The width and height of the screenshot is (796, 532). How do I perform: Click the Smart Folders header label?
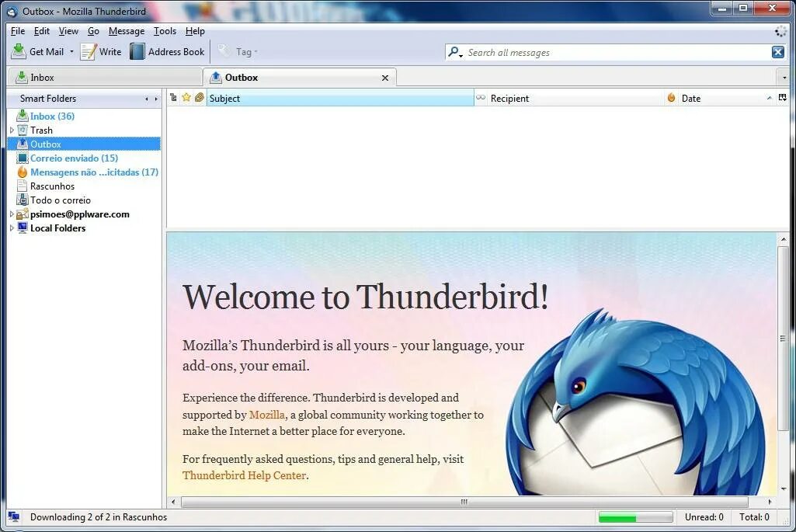(48, 99)
